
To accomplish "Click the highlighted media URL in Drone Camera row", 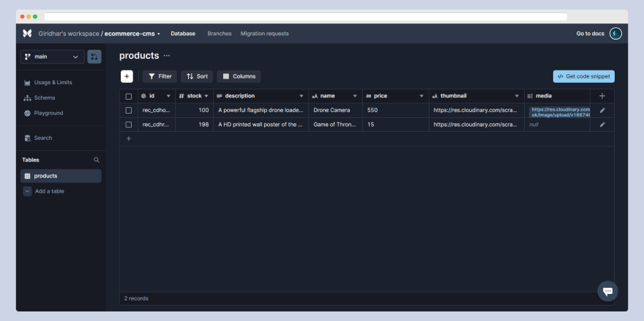I will click(560, 112).
